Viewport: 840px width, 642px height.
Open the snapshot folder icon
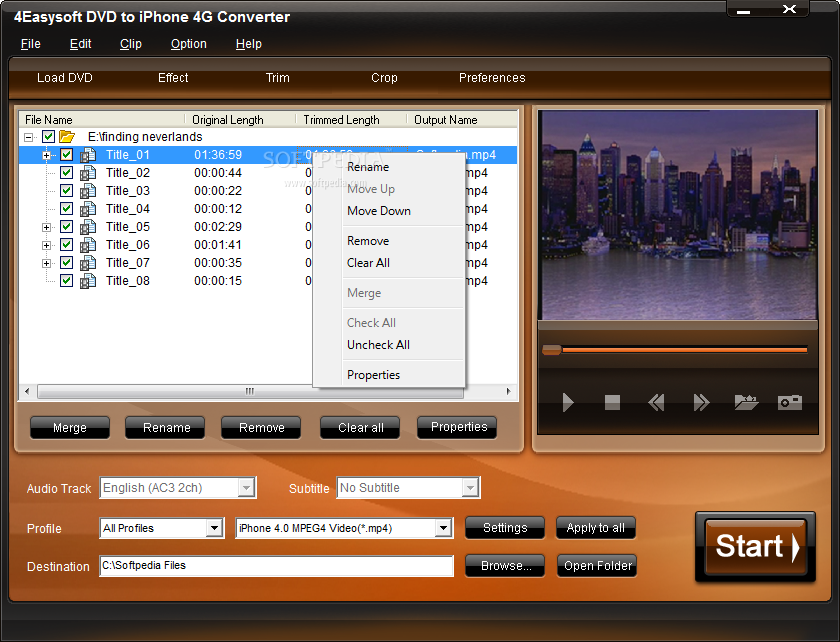coord(746,402)
